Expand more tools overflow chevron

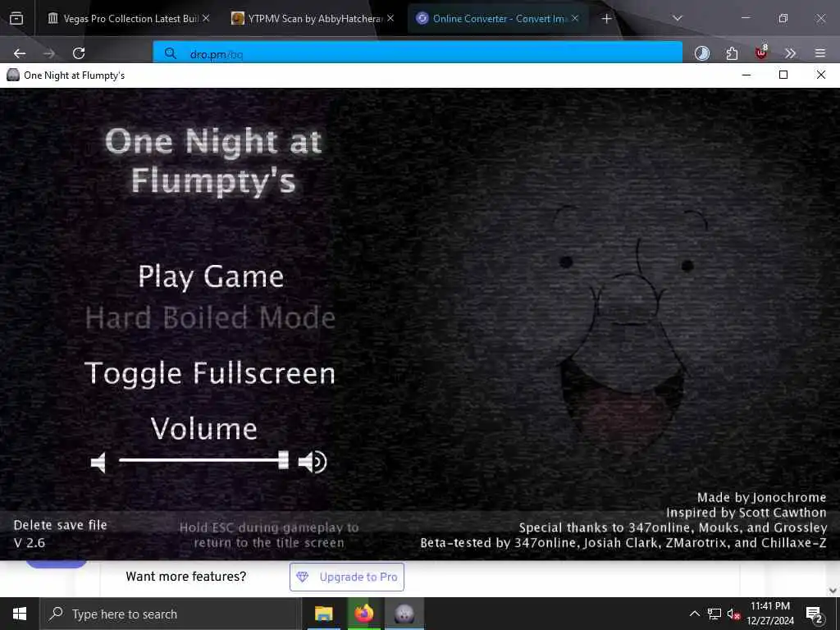(790, 53)
